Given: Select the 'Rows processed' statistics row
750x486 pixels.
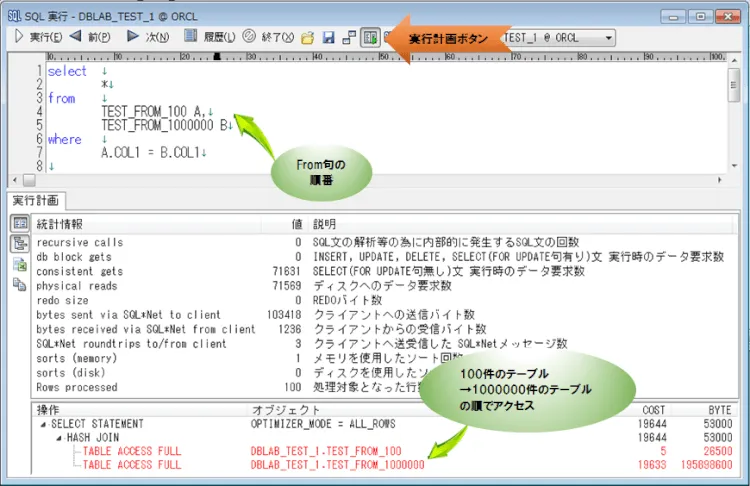Looking at the screenshot, I should tap(383, 387).
